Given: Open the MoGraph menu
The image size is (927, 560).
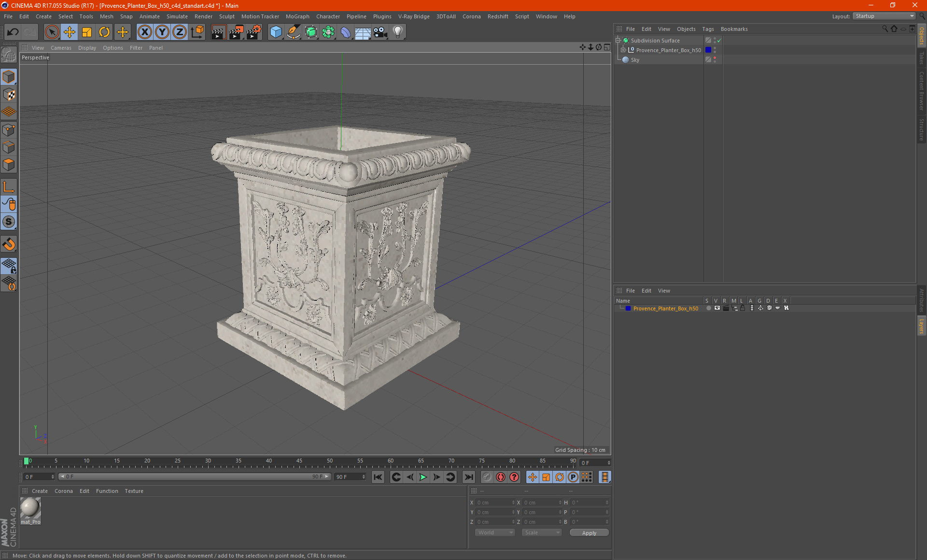Looking at the screenshot, I should click(297, 16).
